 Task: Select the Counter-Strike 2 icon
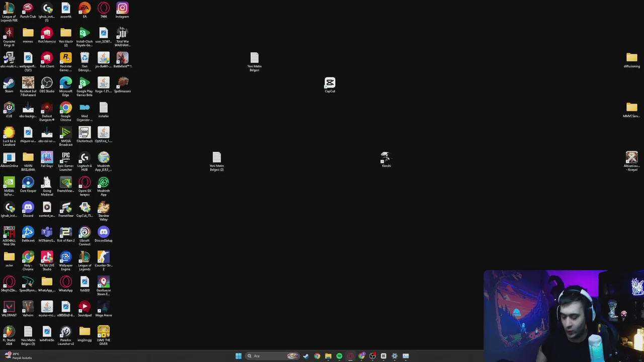click(x=104, y=261)
